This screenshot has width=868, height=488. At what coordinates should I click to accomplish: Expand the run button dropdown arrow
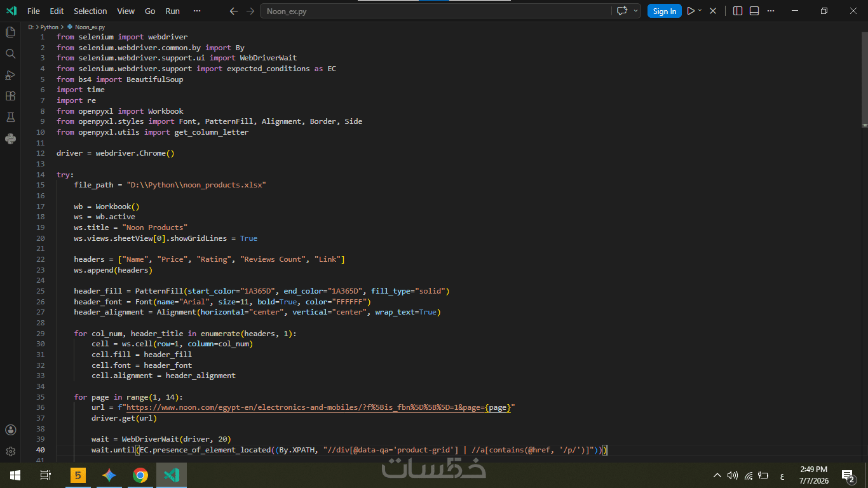pyautogui.click(x=700, y=11)
